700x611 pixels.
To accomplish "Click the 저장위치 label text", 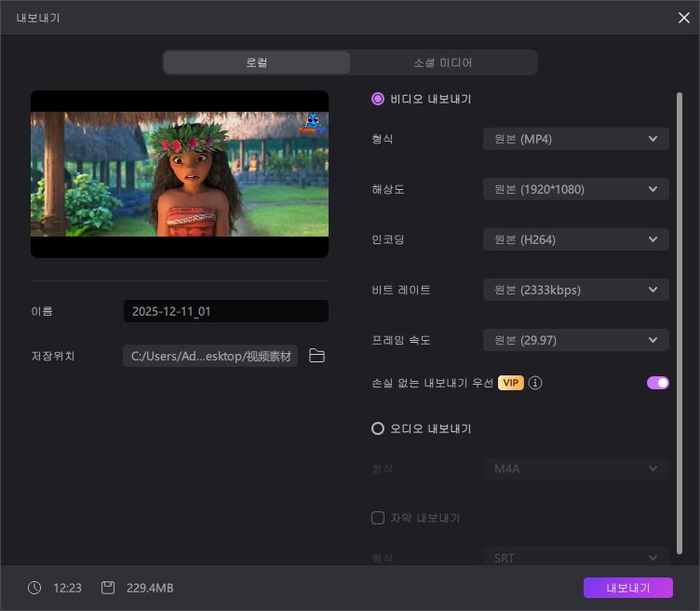I will point(53,356).
